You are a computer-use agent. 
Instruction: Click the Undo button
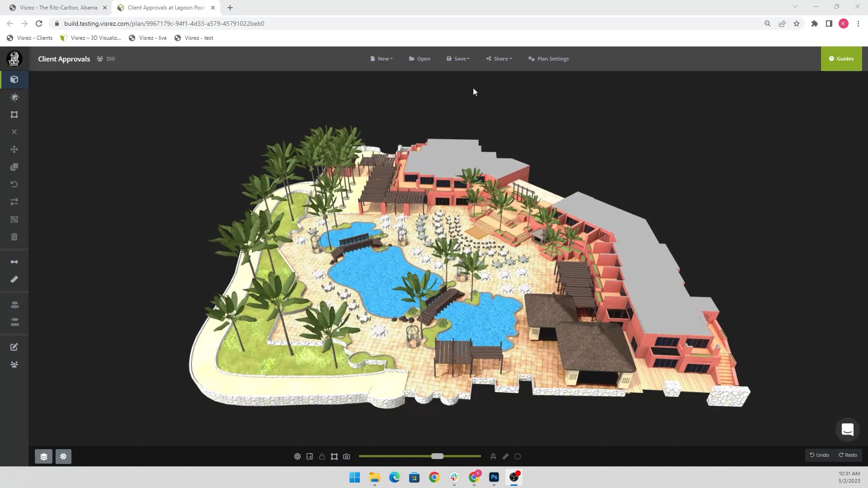pyautogui.click(x=819, y=455)
